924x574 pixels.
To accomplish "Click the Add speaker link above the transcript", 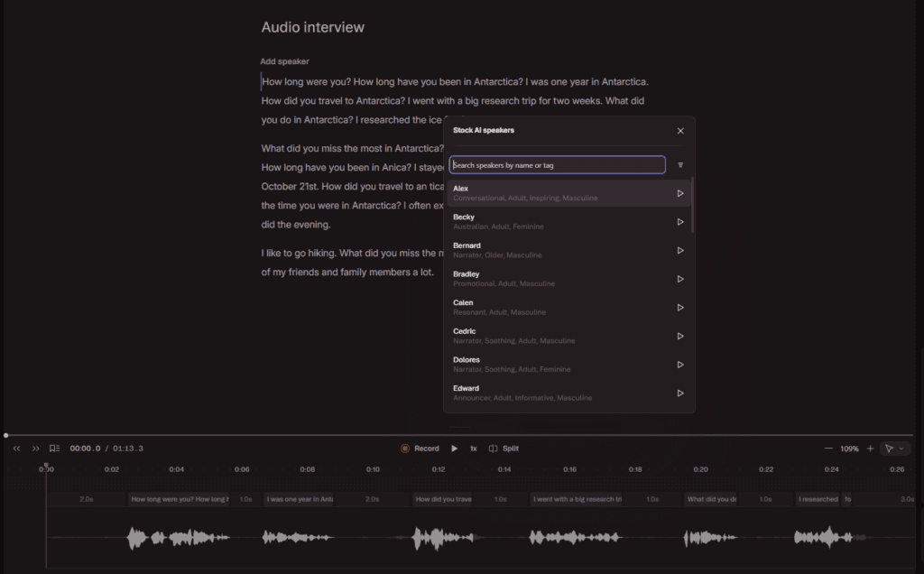I will coord(283,60).
